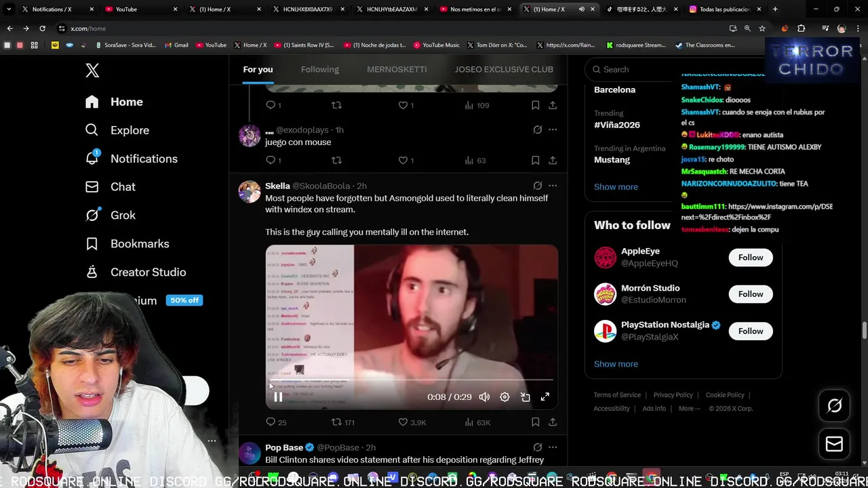Switch to the For you tab
868x488 pixels.
pyautogui.click(x=258, y=70)
